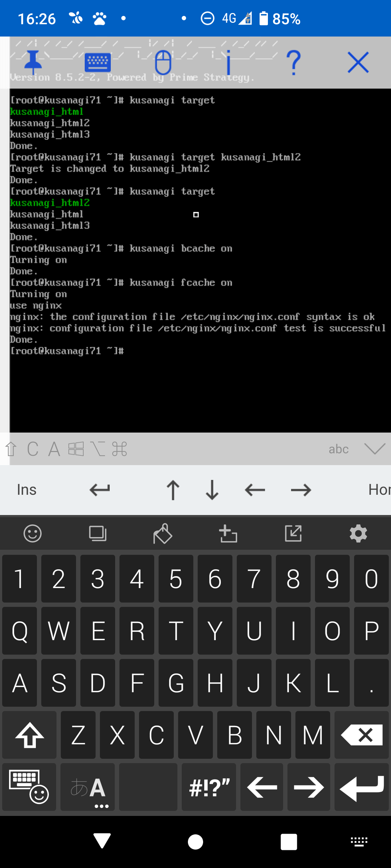This screenshot has width=391, height=868.
Task: Close the session with the X icon
Action: 358,62
